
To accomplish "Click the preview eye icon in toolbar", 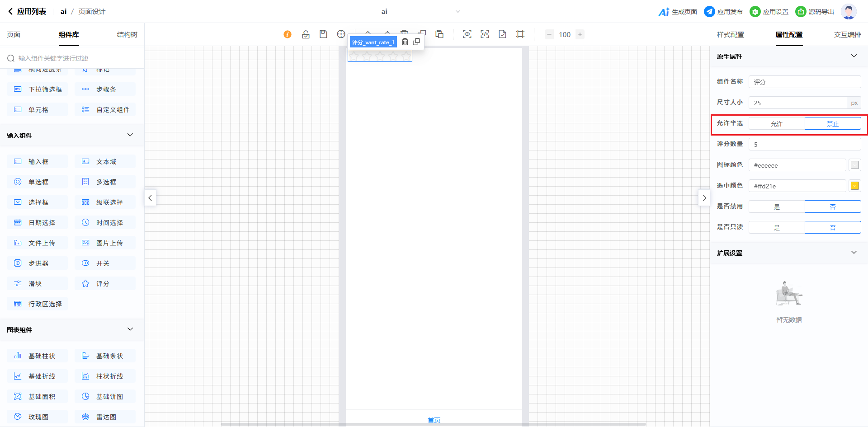I will 467,34.
